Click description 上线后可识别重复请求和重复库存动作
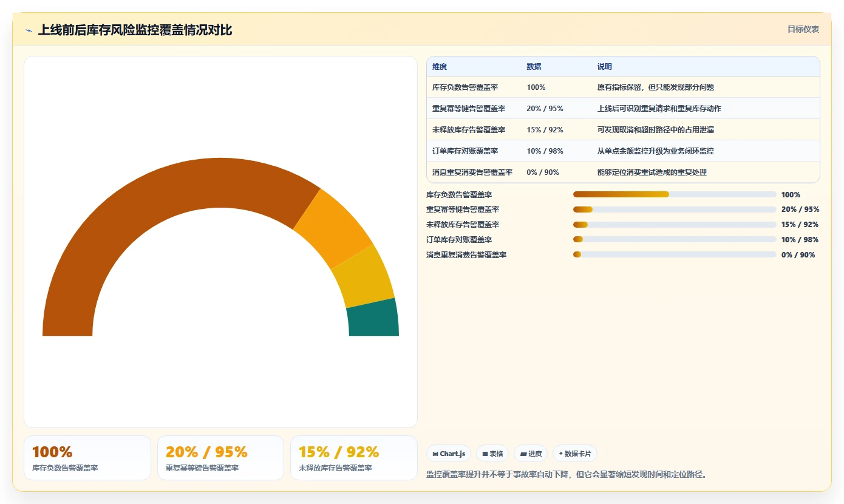 click(659, 109)
